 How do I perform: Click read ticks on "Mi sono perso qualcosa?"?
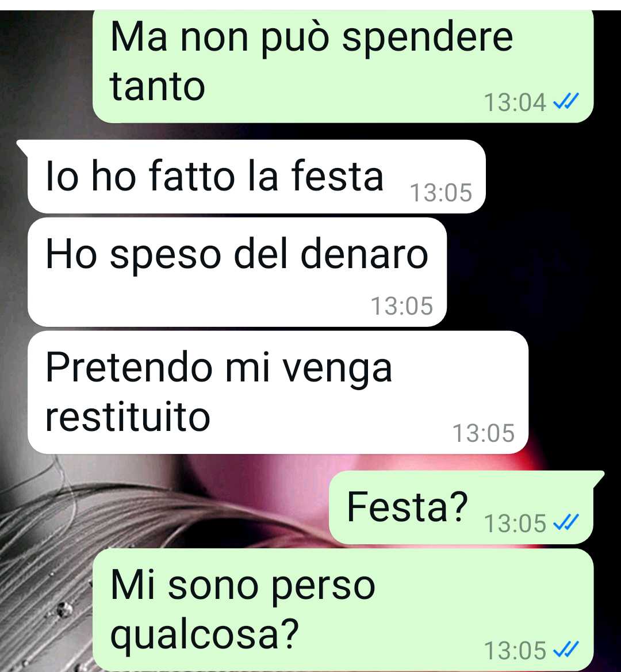click(x=566, y=650)
